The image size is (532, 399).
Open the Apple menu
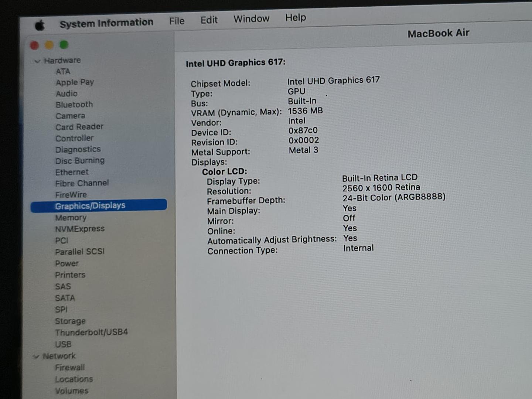(x=40, y=25)
